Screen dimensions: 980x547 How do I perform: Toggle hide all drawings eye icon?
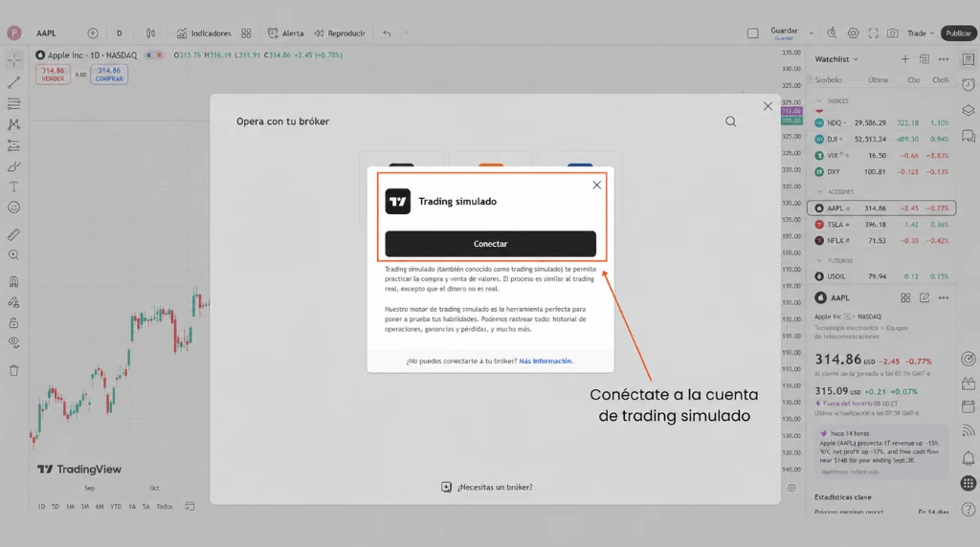(x=13, y=342)
